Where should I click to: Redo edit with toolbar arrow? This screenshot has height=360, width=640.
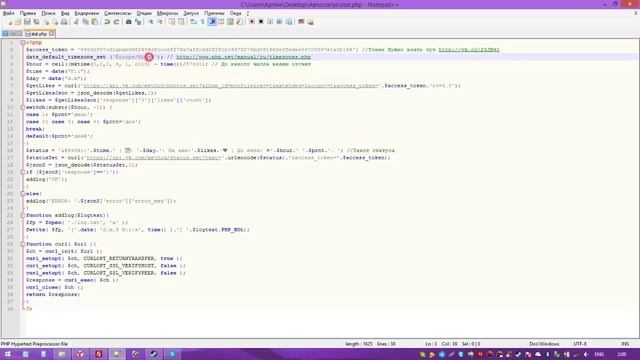tap(116, 22)
